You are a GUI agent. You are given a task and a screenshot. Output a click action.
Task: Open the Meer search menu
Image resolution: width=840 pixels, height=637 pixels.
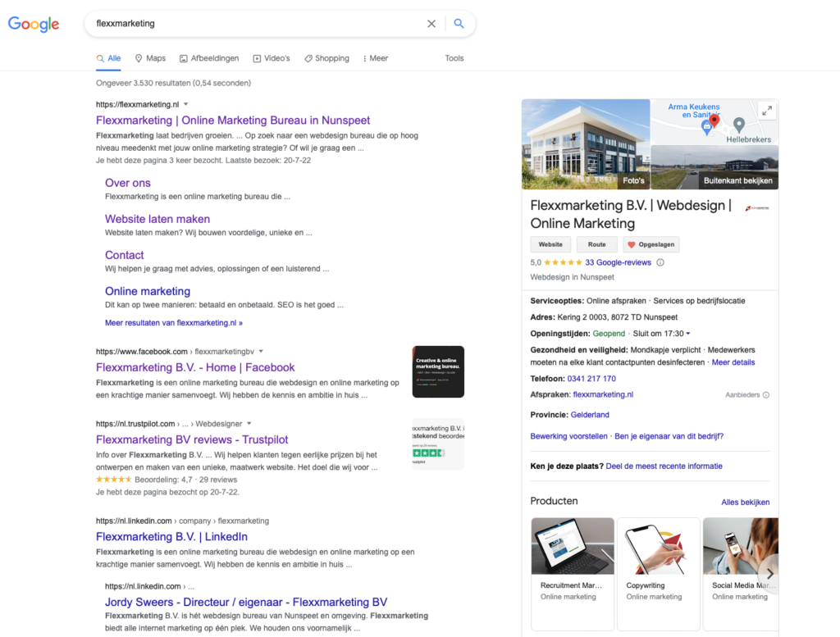click(x=375, y=58)
